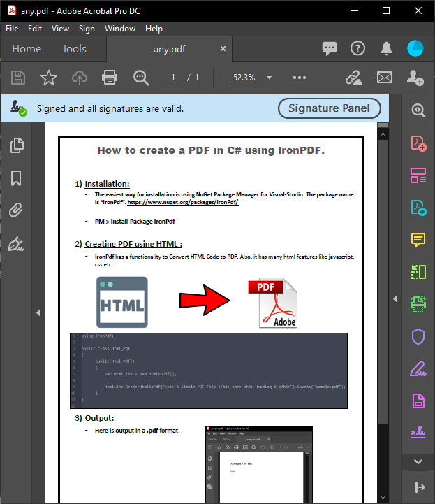Click the scrollbar up arrow
This screenshot has width=435, height=504.
click(x=383, y=135)
